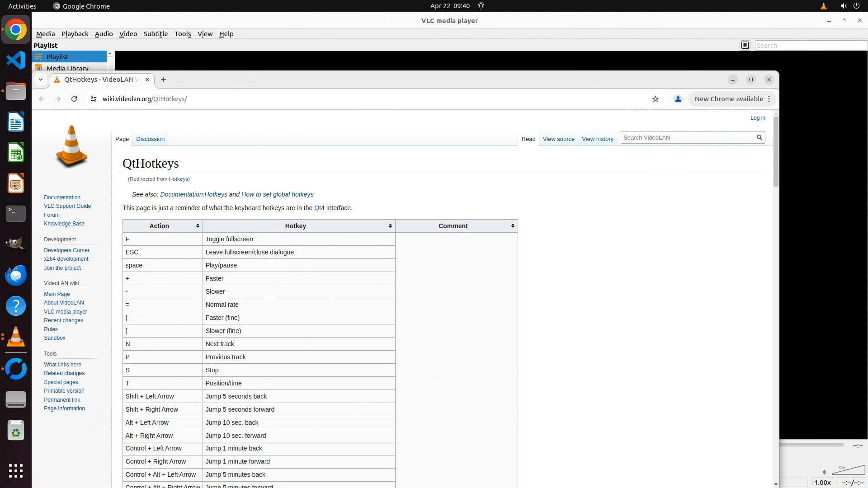Click the Log in link
This screenshot has height=488, width=868.
(x=758, y=118)
